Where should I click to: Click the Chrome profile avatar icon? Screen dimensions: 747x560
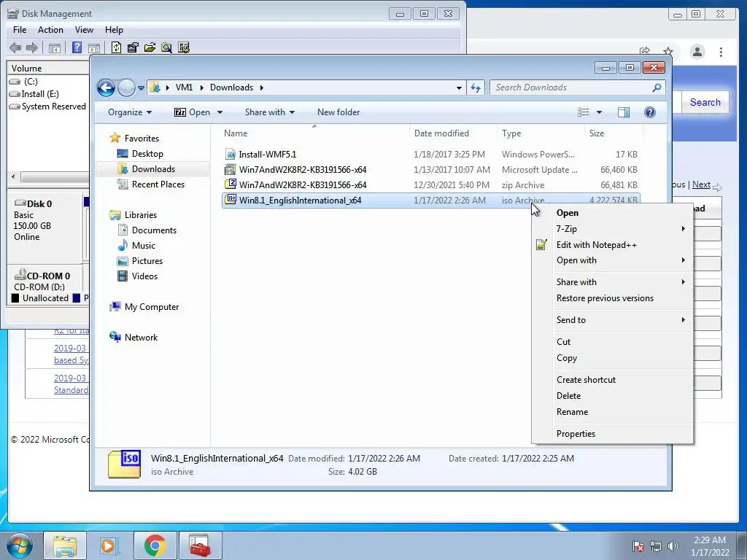click(x=697, y=52)
